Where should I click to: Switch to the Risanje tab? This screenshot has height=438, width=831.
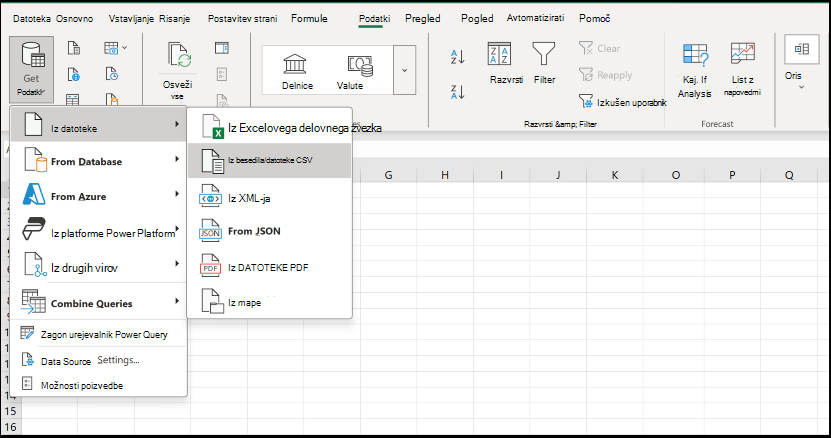(174, 19)
